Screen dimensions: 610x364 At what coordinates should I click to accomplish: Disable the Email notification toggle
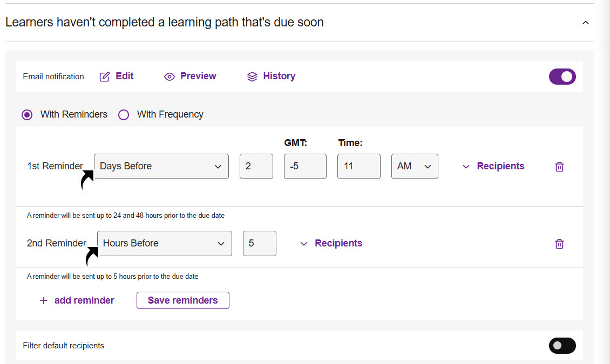coord(562,77)
